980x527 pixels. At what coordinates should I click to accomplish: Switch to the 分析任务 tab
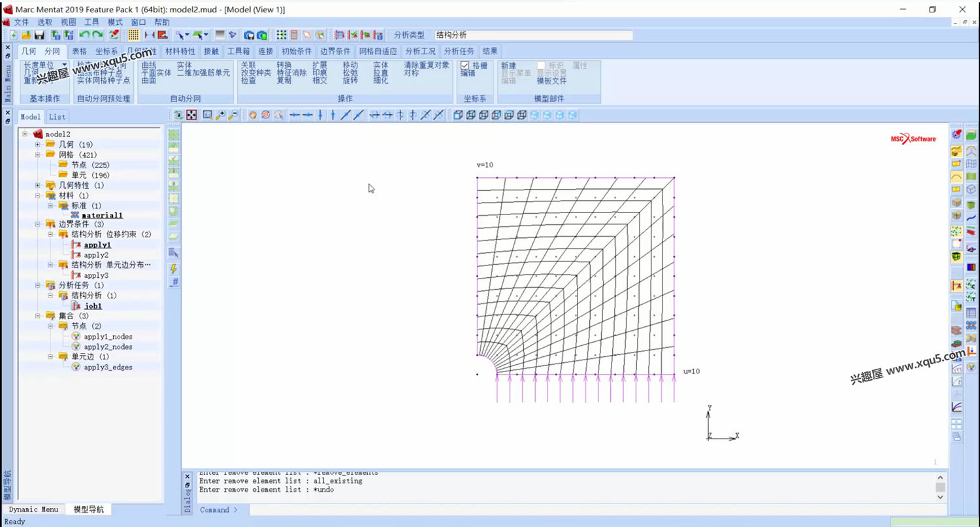coord(459,51)
